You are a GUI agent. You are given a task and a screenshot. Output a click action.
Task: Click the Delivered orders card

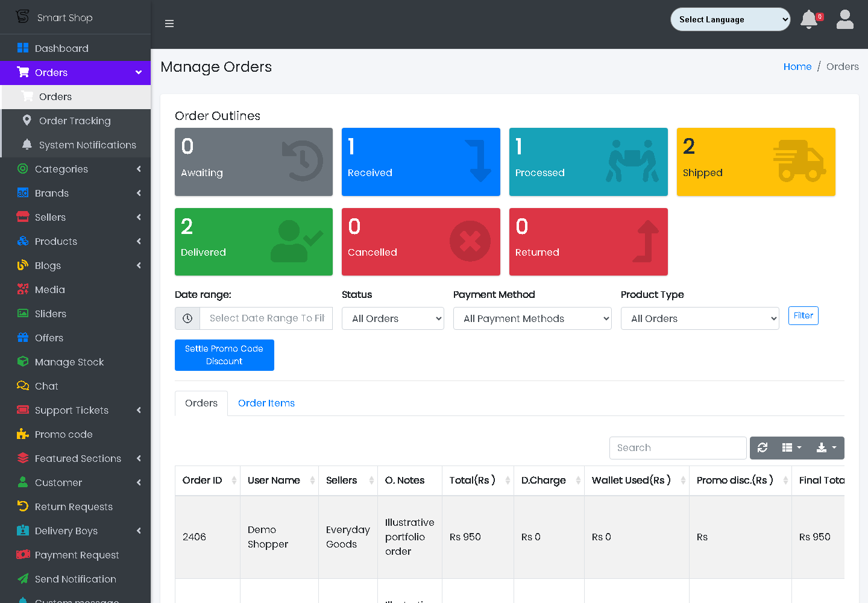pos(254,242)
